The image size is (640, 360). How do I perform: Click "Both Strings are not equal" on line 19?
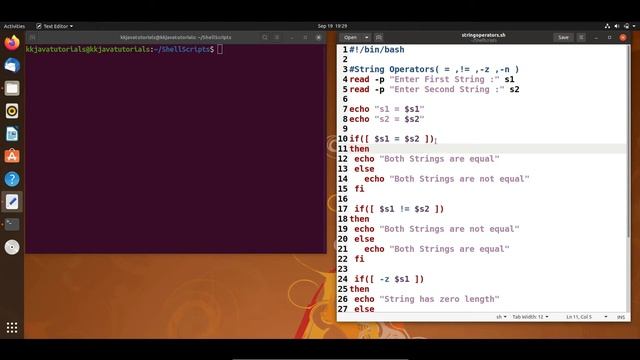tap(449, 229)
